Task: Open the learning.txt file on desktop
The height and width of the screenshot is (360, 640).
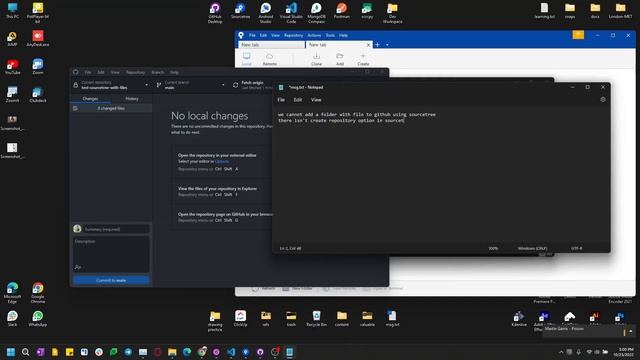Action: [544, 11]
